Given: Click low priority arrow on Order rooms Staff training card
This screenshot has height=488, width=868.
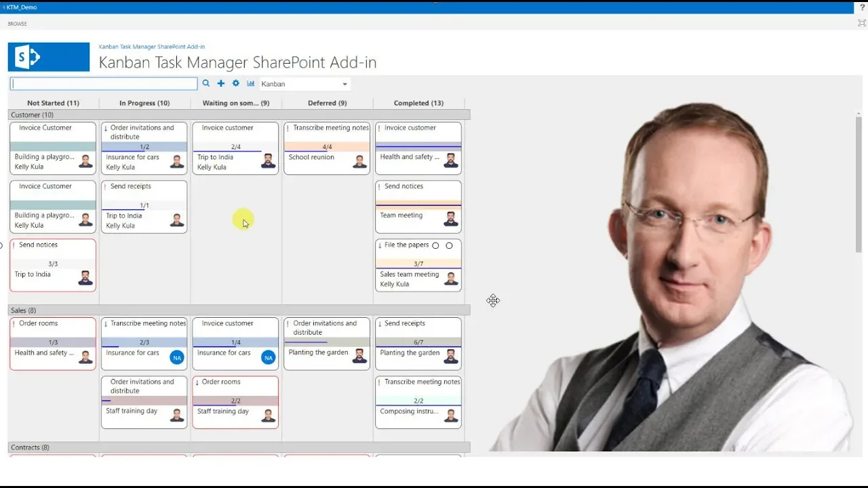Looking at the screenshot, I should (x=197, y=382).
